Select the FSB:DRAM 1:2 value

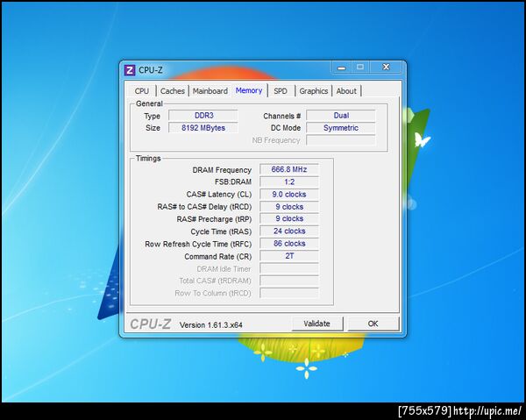coord(289,182)
